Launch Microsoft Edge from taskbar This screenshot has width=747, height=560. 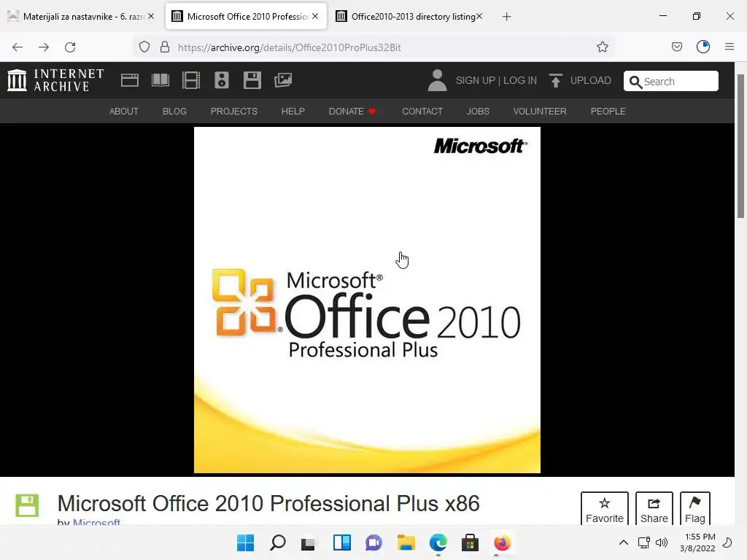[x=438, y=542]
